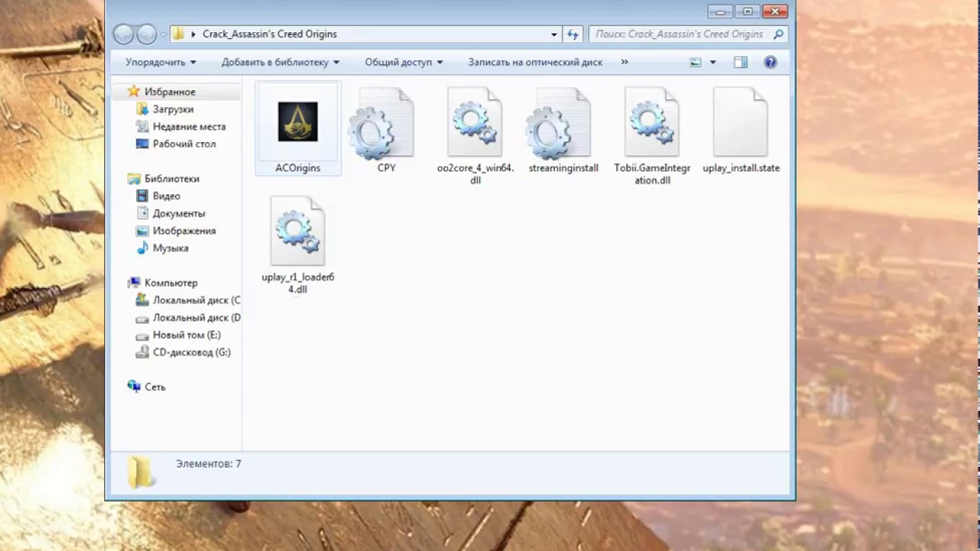Toggle the preview pane button

740,62
